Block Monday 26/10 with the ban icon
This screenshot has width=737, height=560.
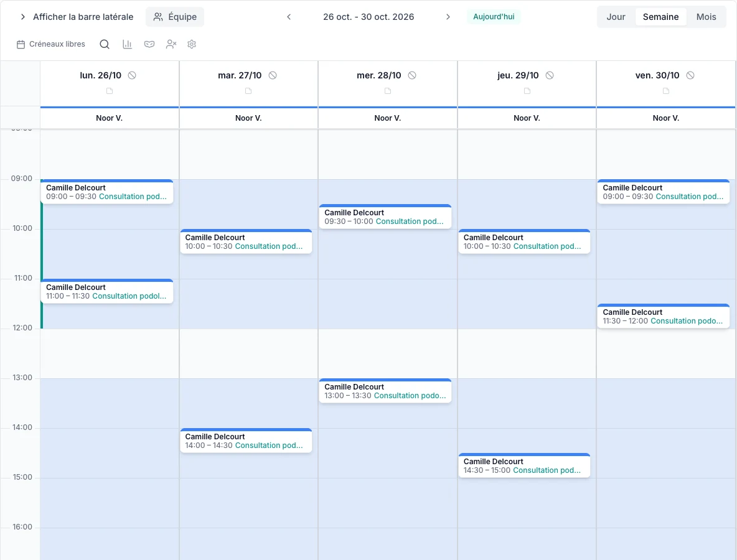coord(132,75)
